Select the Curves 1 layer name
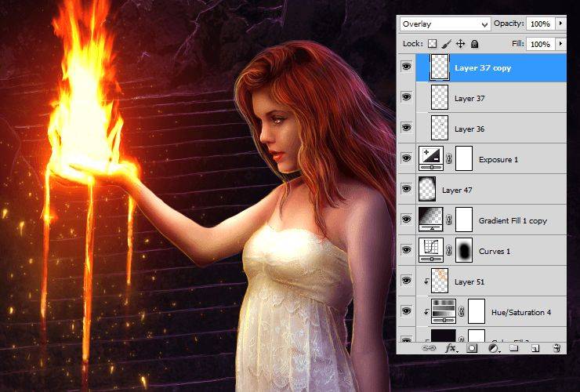Screen dimensions: 580x392 (x=495, y=252)
